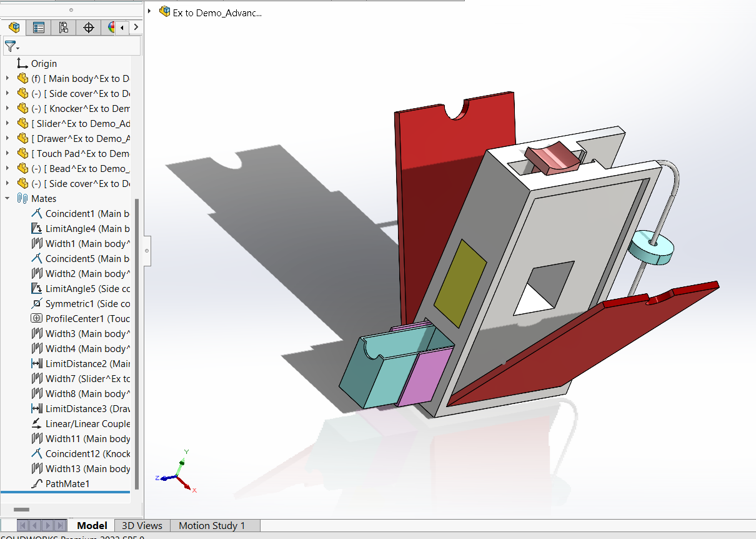Viewport: 756px width, 539px height.
Task: Open the PropertyManager tab
Action: click(x=39, y=28)
